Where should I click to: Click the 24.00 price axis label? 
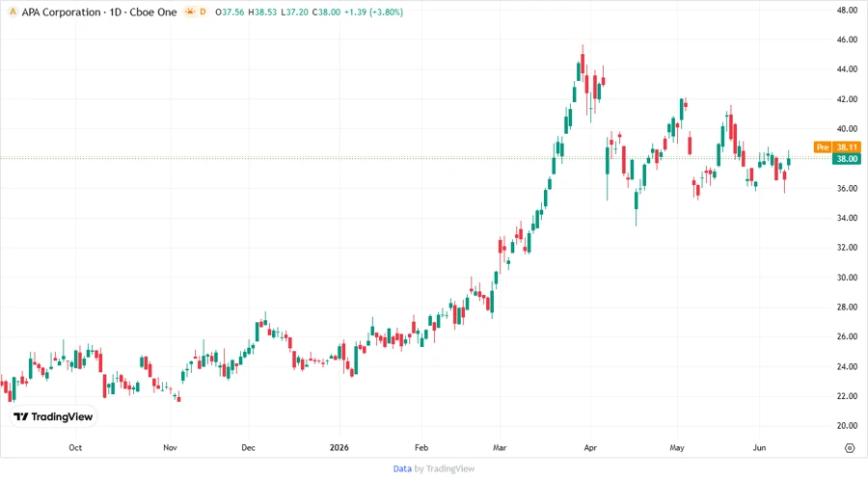tap(847, 366)
